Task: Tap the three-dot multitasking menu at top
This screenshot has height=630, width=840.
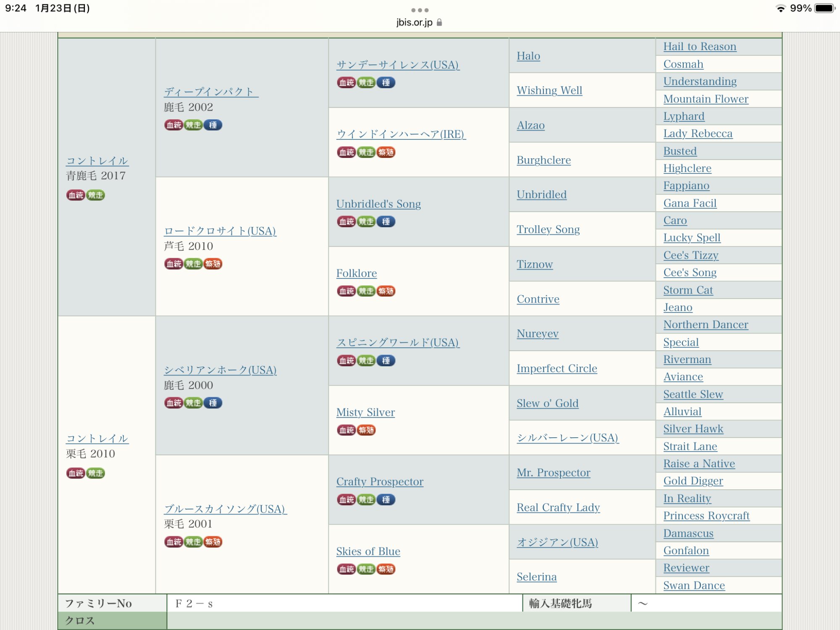Action: [420, 10]
